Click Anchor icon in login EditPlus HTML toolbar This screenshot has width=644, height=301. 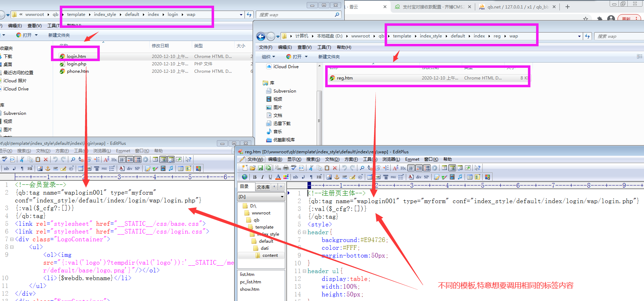tap(48, 169)
